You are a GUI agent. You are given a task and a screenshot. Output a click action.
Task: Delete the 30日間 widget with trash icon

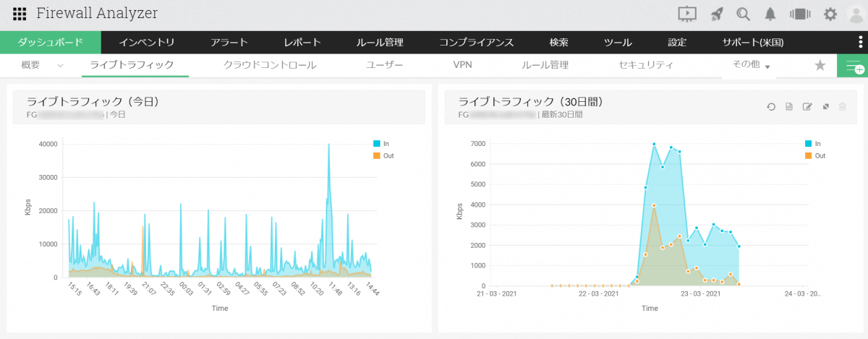pyautogui.click(x=843, y=107)
